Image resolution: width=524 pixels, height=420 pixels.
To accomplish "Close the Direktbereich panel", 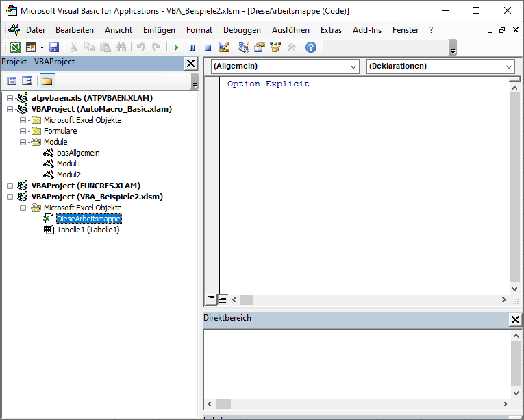I will click(515, 320).
